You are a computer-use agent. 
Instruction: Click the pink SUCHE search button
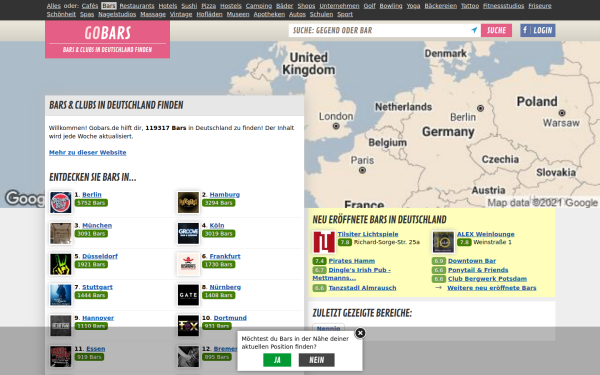click(x=496, y=31)
